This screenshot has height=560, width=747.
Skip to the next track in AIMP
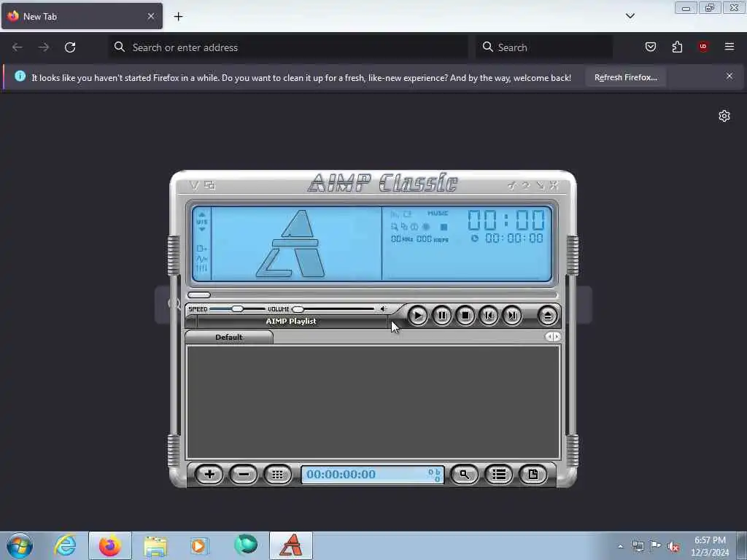pyautogui.click(x=512, y=316)
